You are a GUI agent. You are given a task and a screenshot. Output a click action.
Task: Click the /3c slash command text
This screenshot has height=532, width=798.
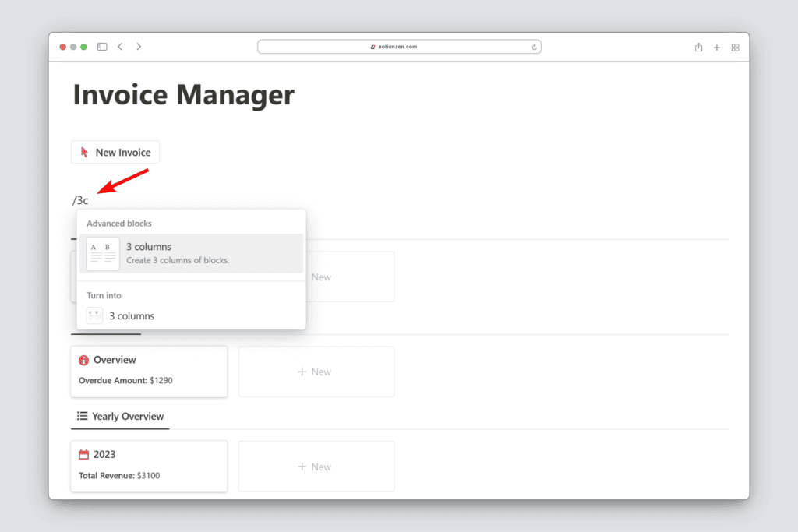point(80,200)
